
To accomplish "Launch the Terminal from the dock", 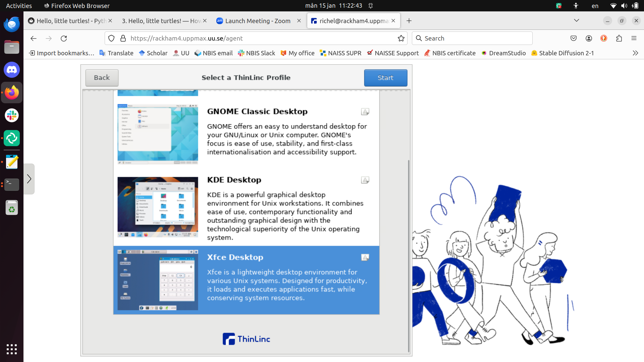I will 12,185.
